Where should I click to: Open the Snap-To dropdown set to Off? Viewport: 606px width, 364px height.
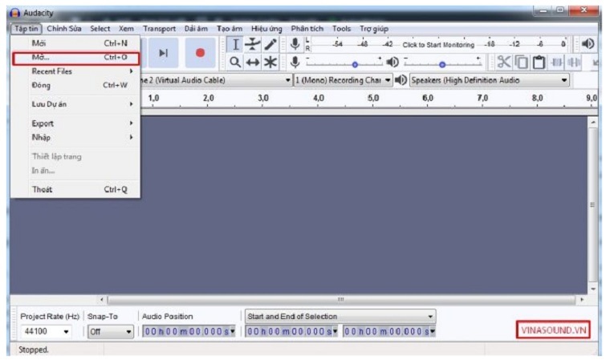(x=111, y=331)
